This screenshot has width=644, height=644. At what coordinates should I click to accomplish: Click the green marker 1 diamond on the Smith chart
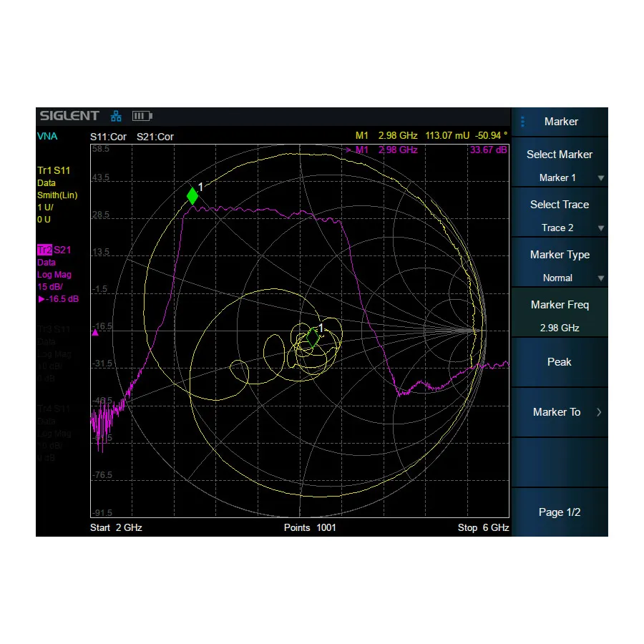coord(192,195)
